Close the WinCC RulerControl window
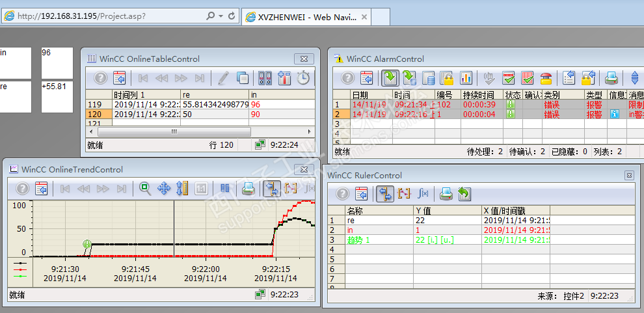This screenshot has width=644, height=313. 629,176
